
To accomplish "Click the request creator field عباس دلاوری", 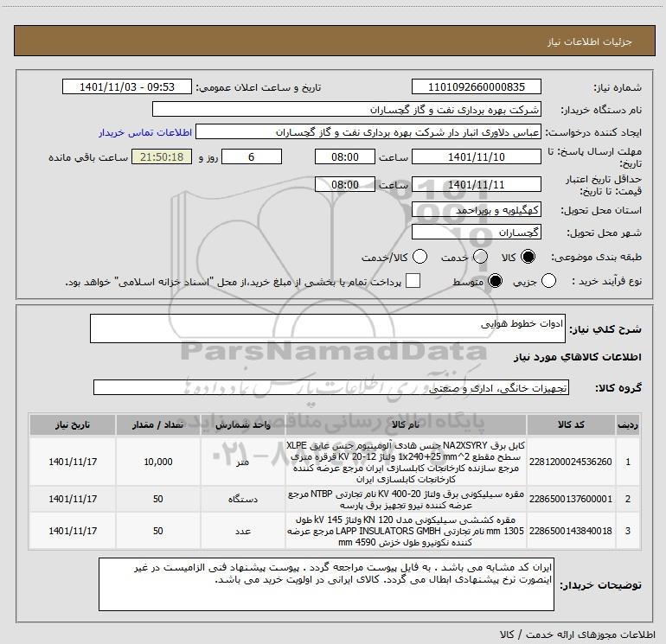I will 368,132.
